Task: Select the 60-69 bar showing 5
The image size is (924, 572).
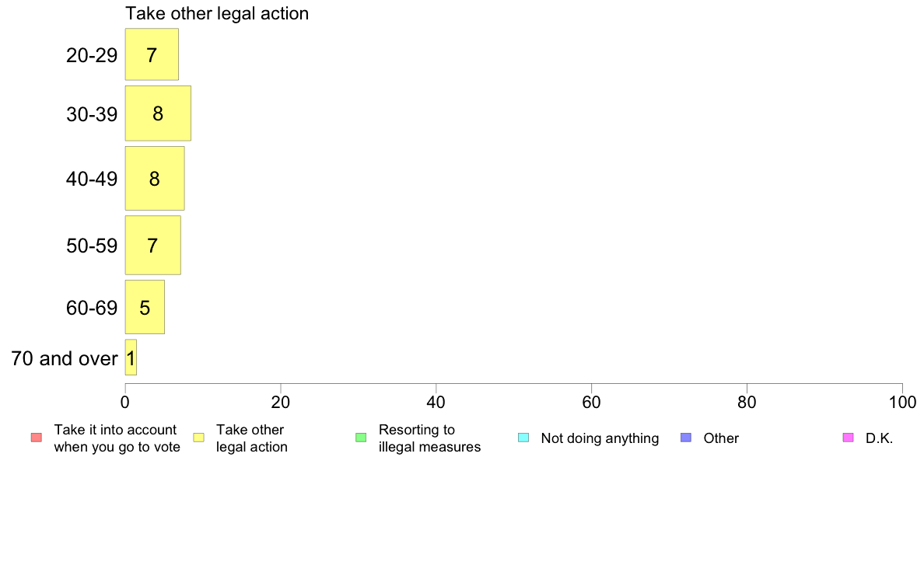Action: 145,307
